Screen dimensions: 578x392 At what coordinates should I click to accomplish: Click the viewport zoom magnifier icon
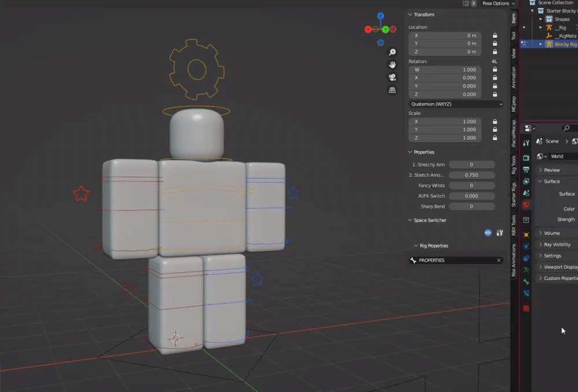coord(392,52)
